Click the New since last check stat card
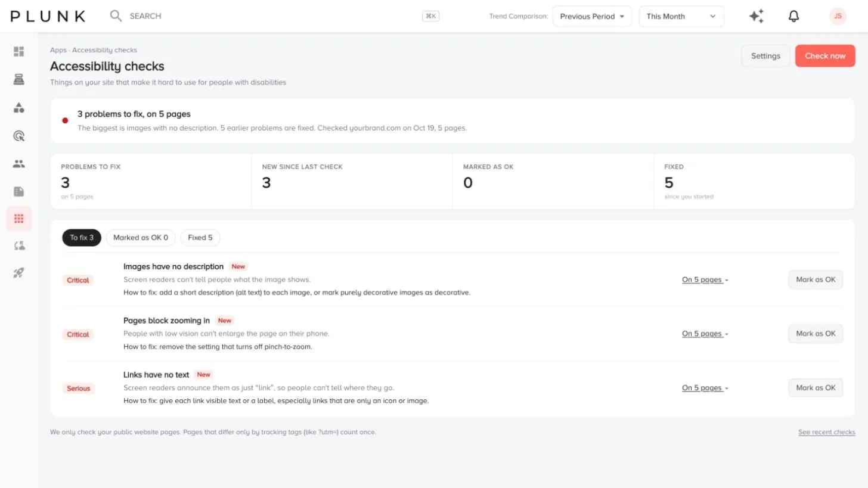 tap(352, 182)
